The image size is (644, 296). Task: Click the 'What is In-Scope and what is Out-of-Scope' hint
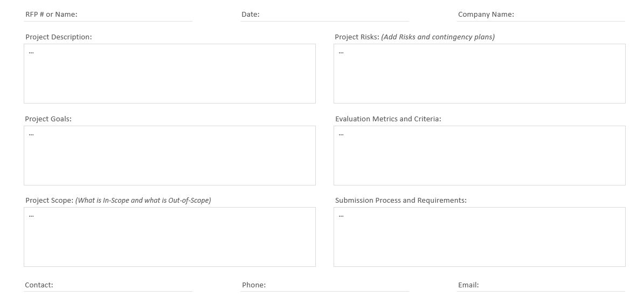pos(143,201)
